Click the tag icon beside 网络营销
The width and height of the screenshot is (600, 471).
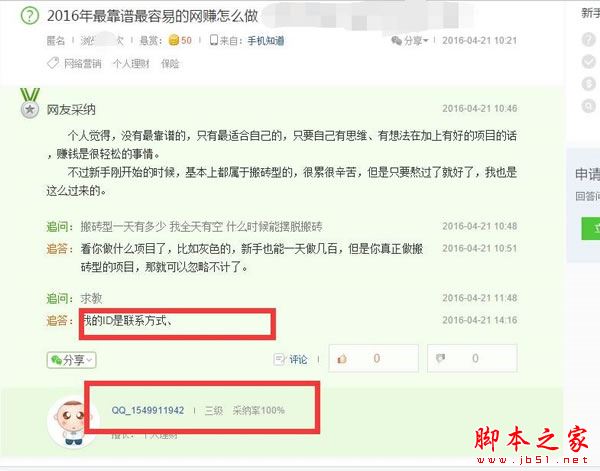(53, 63)
